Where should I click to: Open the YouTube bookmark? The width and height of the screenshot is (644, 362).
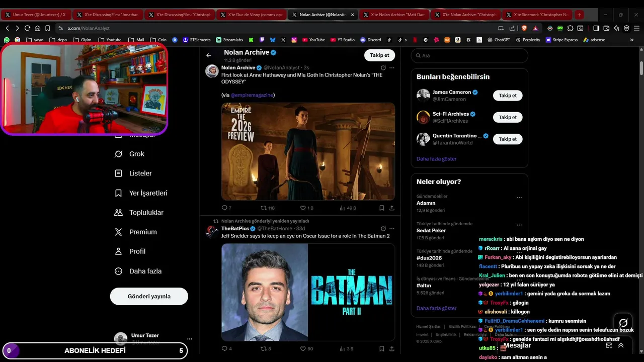point(313,40)
